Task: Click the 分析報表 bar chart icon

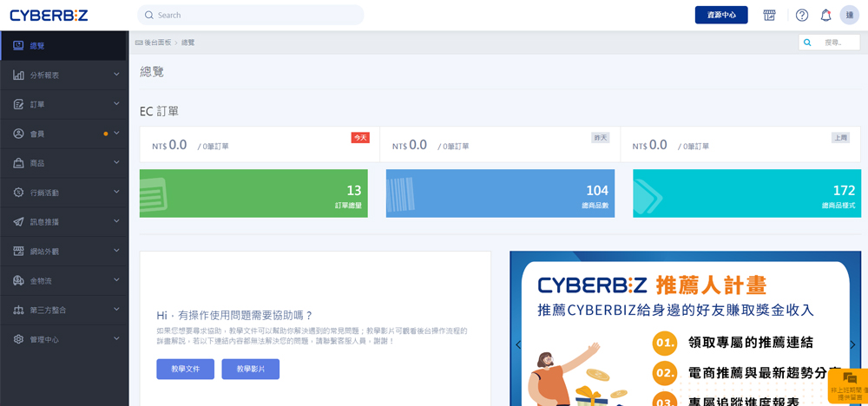Action: (18, 75)
